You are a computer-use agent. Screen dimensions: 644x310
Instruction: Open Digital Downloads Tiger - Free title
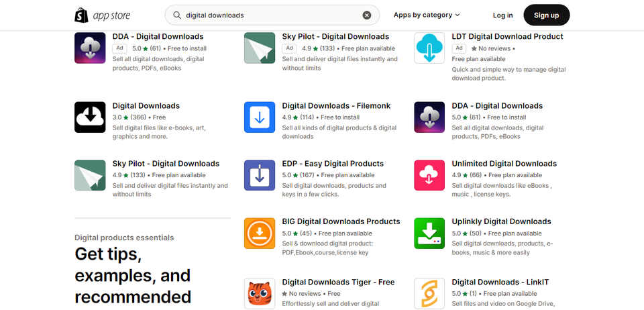[x=338, y=282]
